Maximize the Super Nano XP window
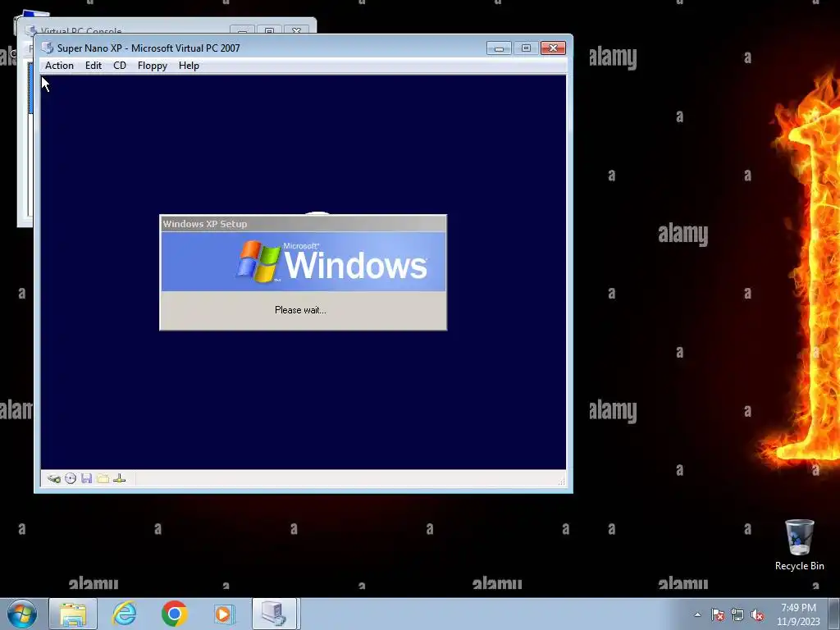The height and width of the screenshot is (630, 840). 526,48
